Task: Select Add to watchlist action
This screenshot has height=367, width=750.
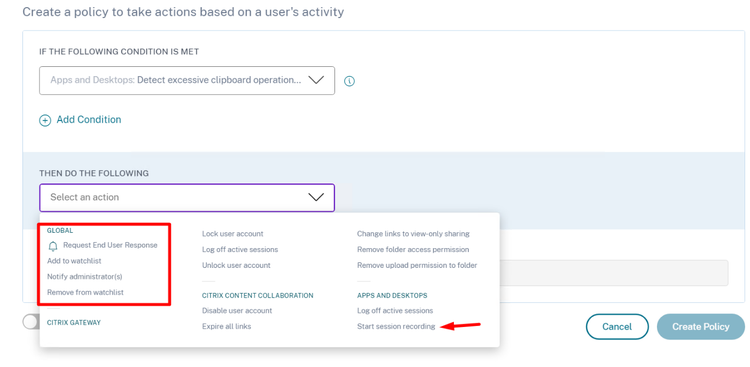Action: (x=74, y=261)
